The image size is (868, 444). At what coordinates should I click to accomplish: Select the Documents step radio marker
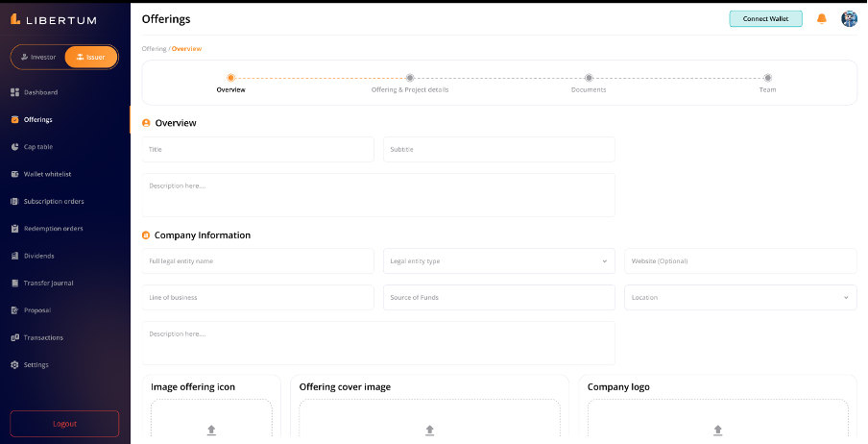589,78
